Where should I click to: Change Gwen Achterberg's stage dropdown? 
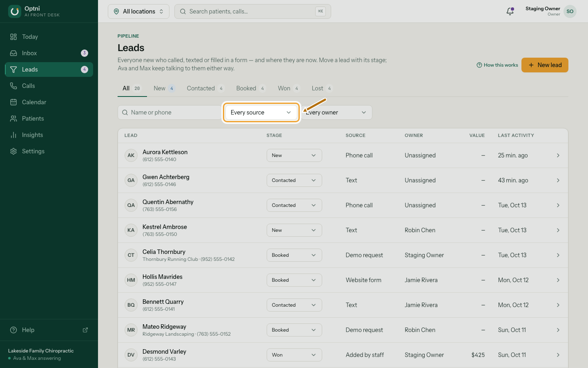[x=294, y=180]
